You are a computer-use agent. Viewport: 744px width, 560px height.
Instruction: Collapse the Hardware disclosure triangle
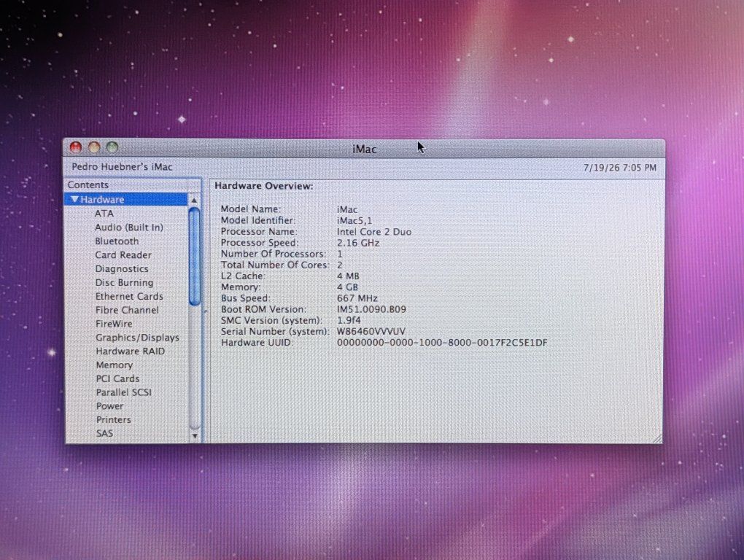[74, 200]
